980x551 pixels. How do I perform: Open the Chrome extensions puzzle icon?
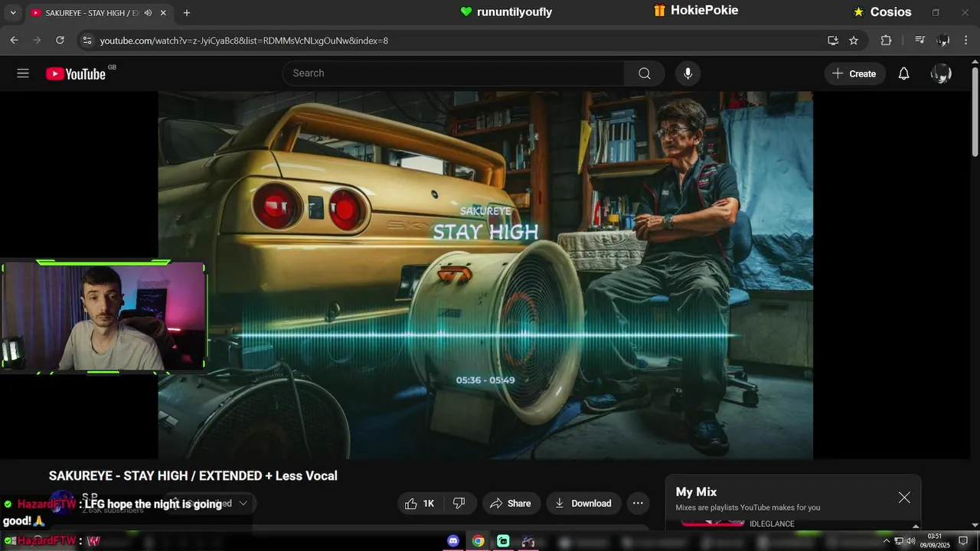(x=886, y=41)
